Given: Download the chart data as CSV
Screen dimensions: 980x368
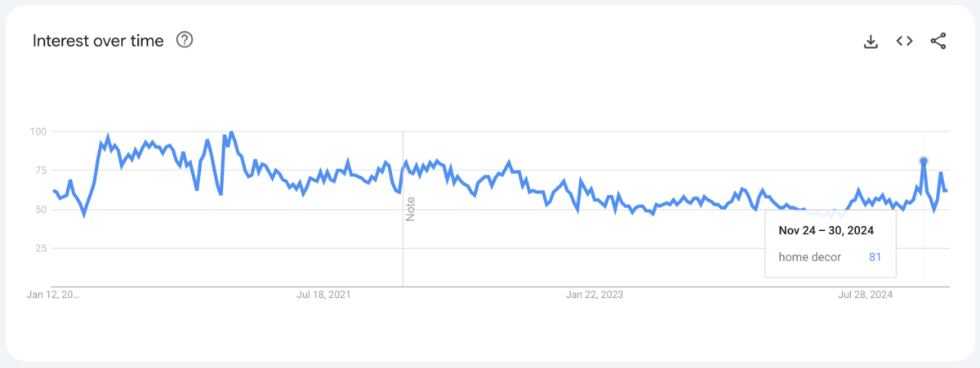Looking at the screenshot, I should [x=871, y=42].
